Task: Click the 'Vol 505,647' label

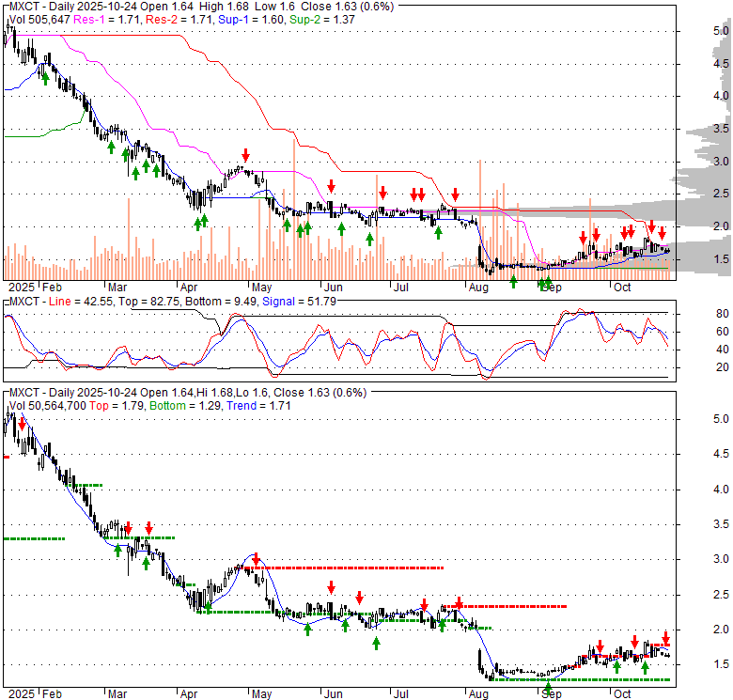Action: [x=39, y=20]
